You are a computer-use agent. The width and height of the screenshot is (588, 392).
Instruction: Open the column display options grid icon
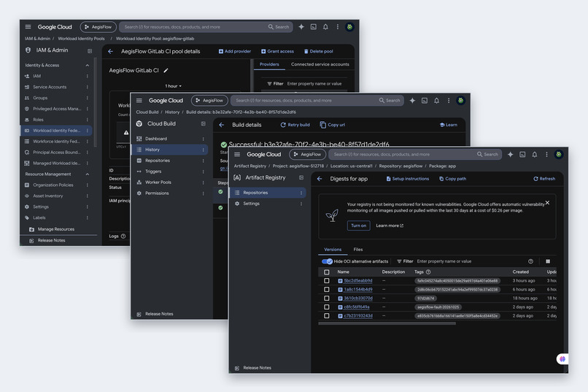point(548,261)
